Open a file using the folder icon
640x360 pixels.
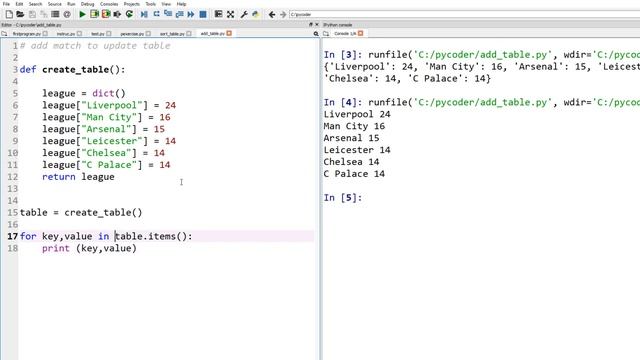[20, 14]
